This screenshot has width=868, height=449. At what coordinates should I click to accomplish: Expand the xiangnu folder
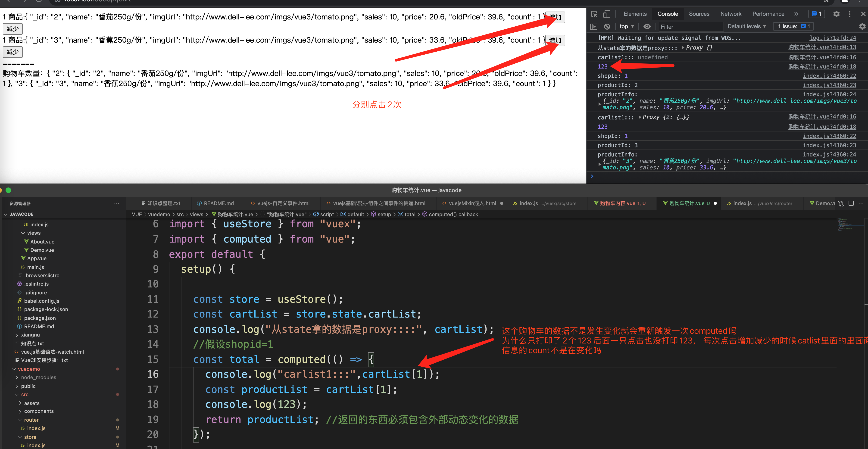(x=30, y=335)
